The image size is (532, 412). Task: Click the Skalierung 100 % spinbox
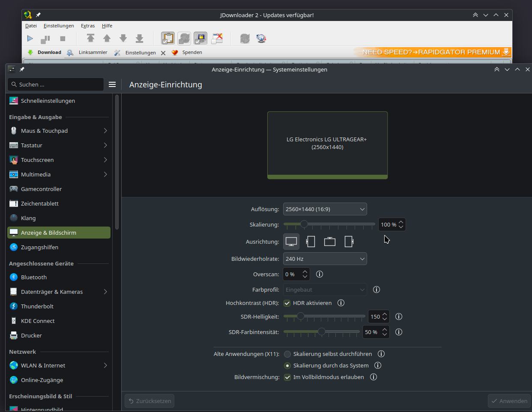[392, 224]
